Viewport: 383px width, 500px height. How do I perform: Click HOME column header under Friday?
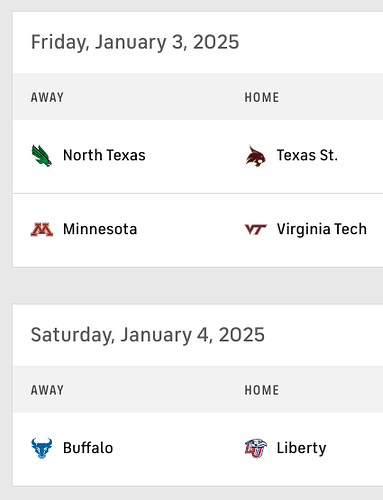click(262, 98)
